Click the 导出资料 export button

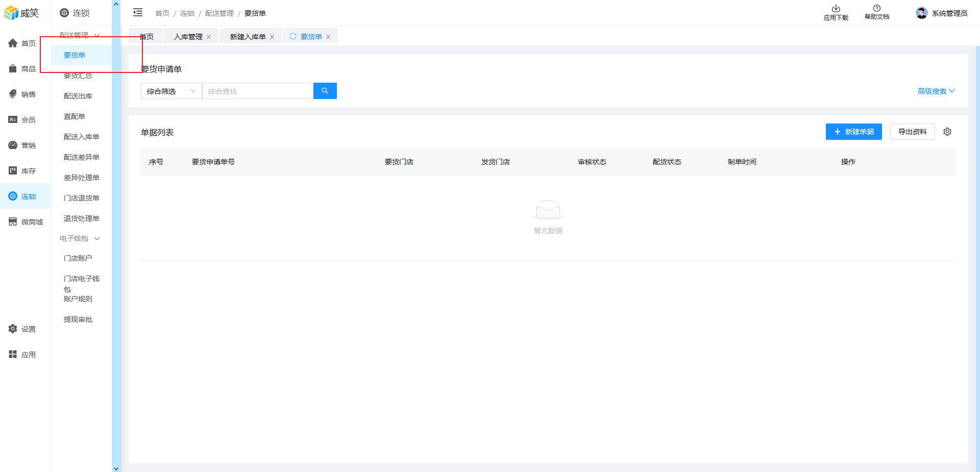click(912, 132)
